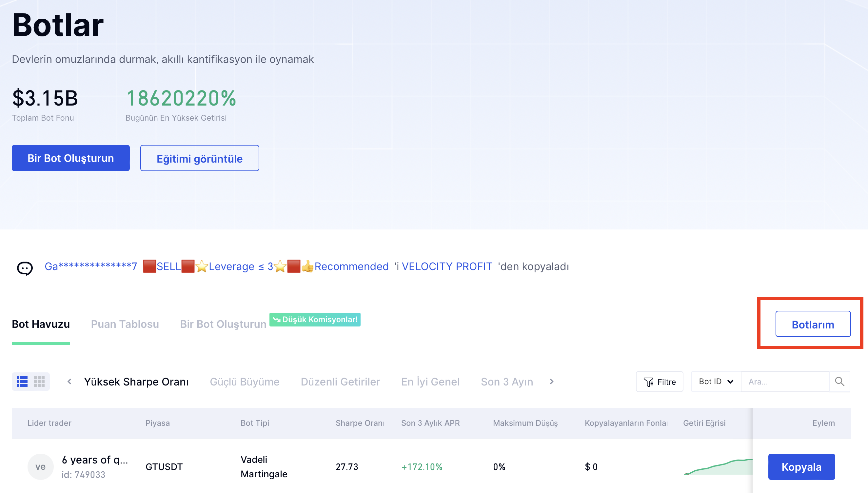Click Kopyala for the GTUSDT bot
This screenshot has width=868, height=493.
[801, 466]
